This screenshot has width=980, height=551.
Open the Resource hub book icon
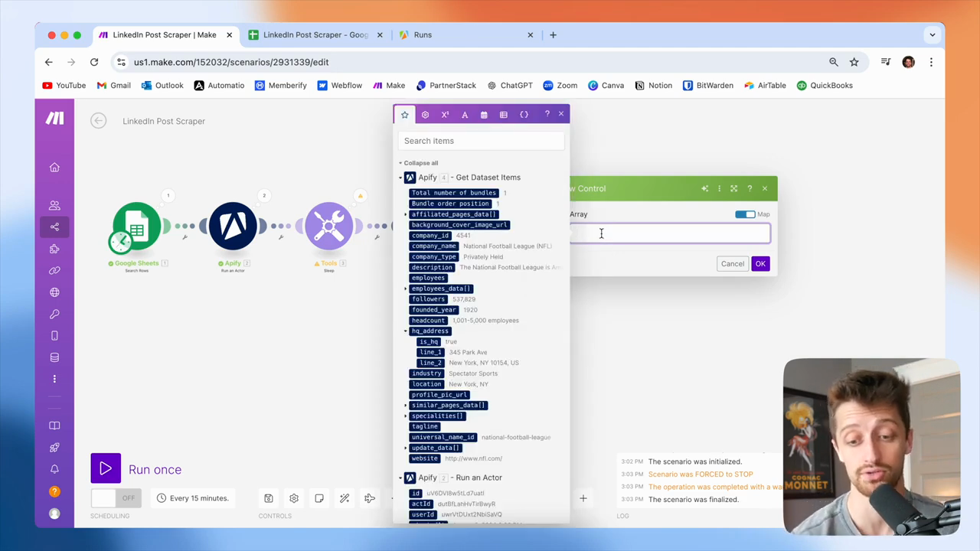(54, 425)
